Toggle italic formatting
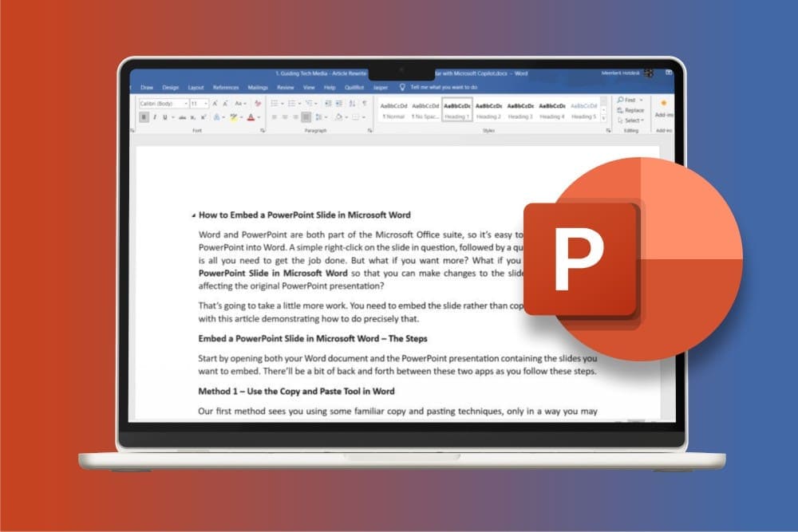Image resolution: width=798 pixels, height=532 pixels. click(x=155, y=117)
